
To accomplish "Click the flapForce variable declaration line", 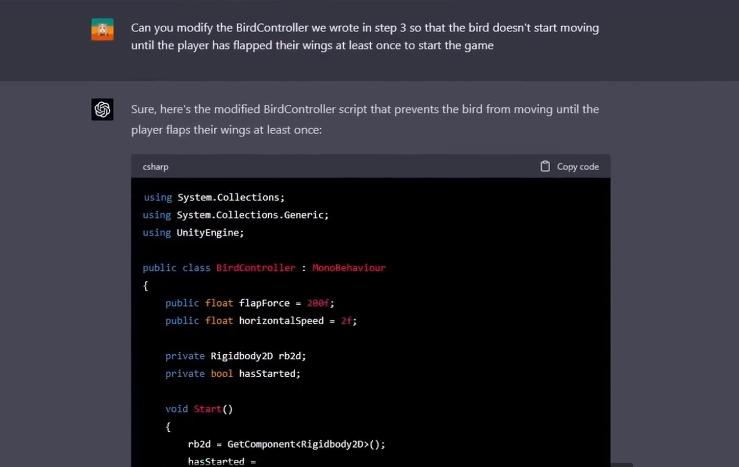I will pos(260,303).
